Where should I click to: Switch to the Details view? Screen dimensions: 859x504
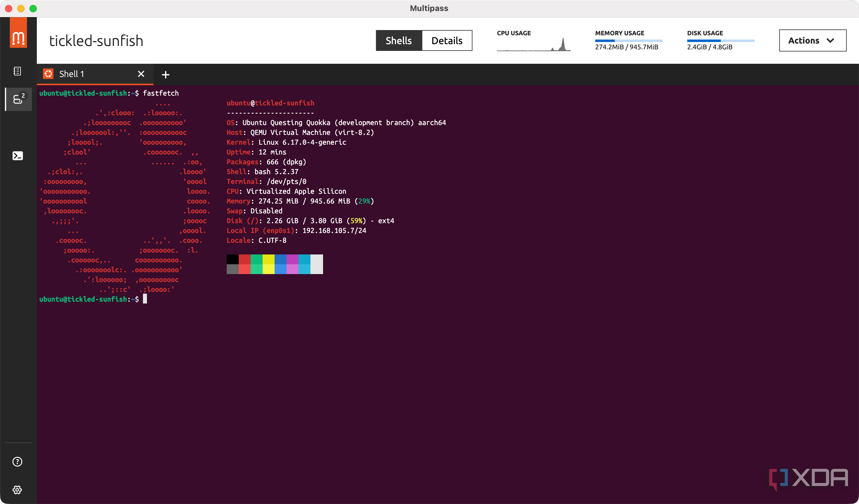[x=447, y=40]
